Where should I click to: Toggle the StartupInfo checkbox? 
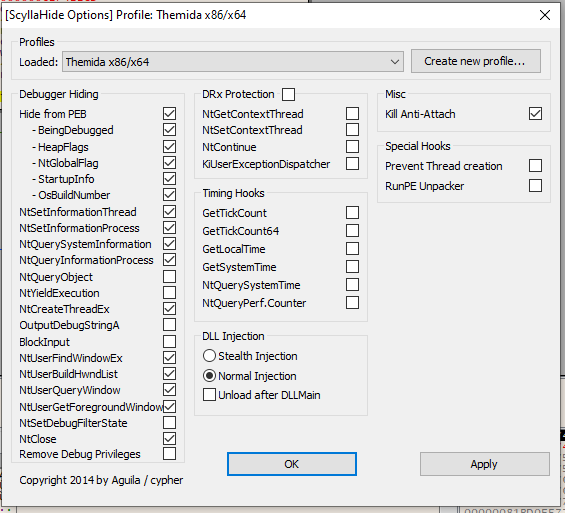169,179
